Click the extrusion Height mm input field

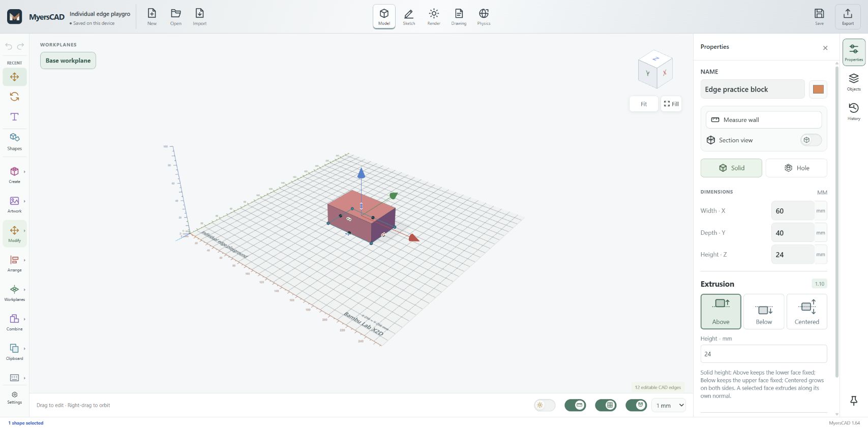764,354
